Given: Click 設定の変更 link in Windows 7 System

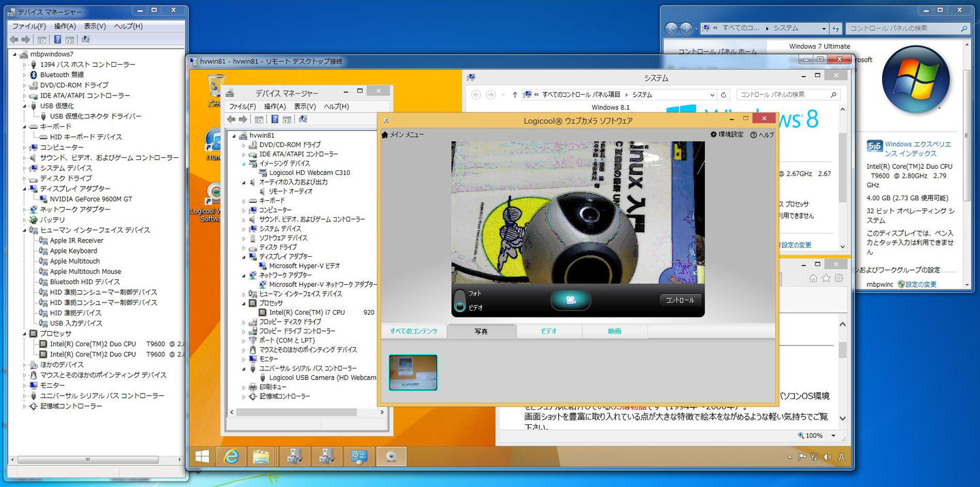Looking at the screenshot, I should (921, 284).
